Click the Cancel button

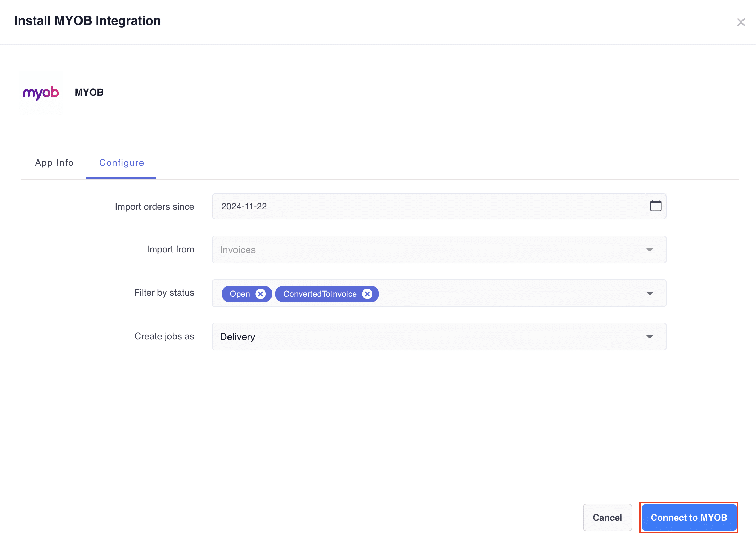pos(607,518)
